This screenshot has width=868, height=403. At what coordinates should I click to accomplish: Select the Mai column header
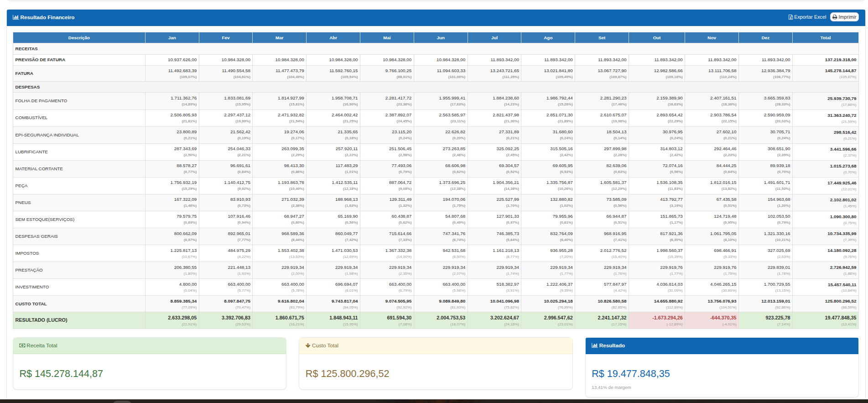[387, 38]
